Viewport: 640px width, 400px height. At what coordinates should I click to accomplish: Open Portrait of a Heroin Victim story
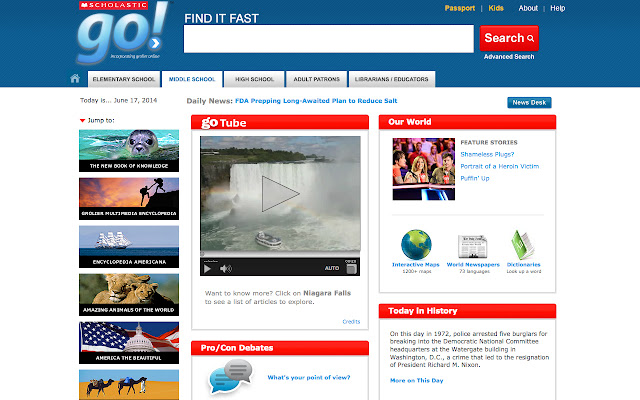tap(500, 166)
